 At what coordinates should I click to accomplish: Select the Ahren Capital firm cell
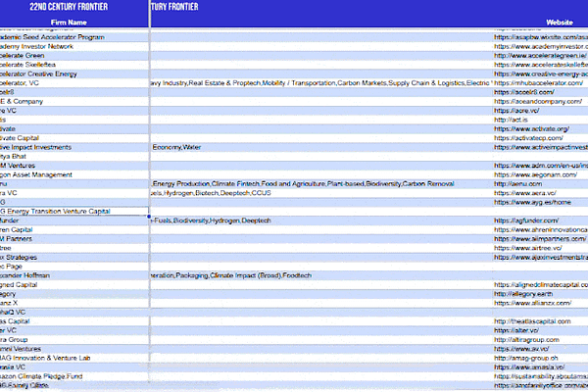point(74,229)
